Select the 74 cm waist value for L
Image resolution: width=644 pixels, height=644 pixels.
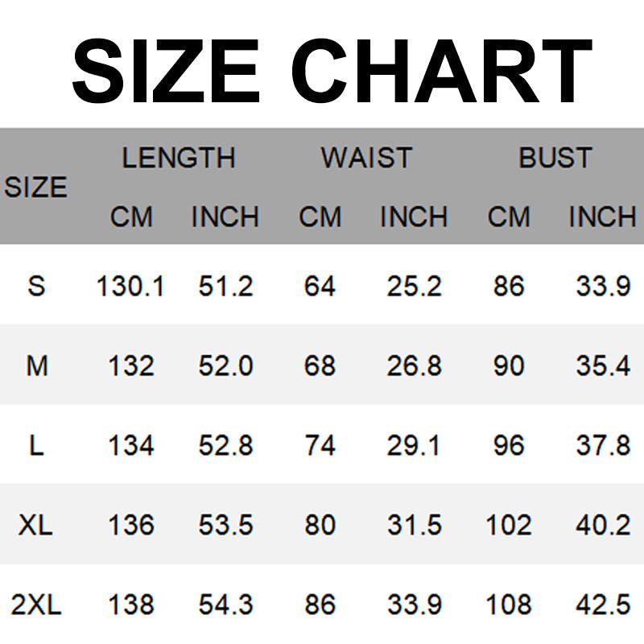(x=320, y=445)
